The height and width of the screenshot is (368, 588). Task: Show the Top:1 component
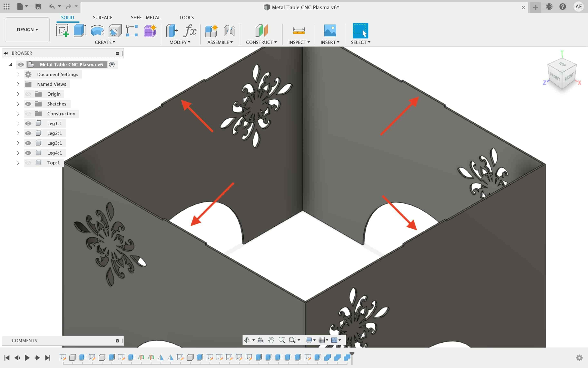tap(28, 163)
